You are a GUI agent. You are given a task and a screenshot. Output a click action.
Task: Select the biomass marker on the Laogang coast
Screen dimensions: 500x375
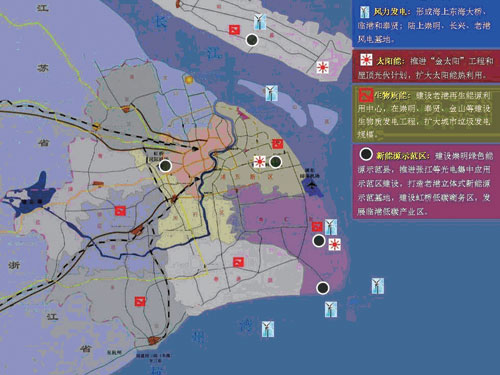pyautogui.click(x=317, y=227)
